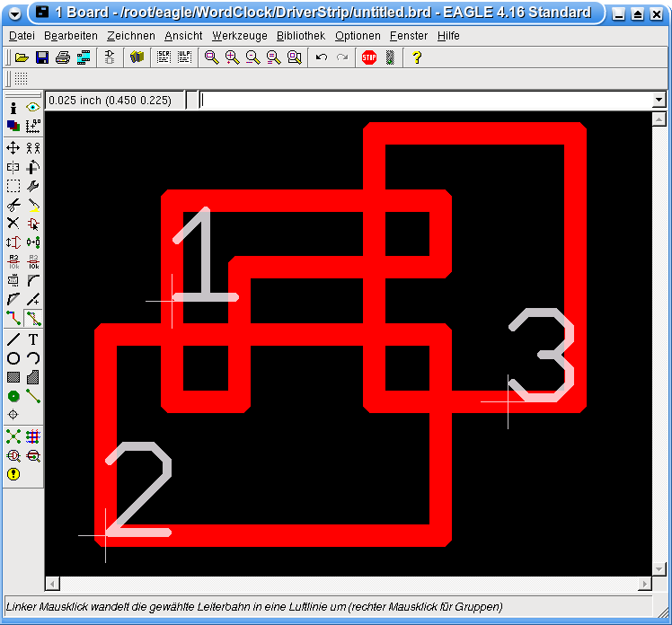
Task: Click the greyed redo arrow
Action: [342, 57]
